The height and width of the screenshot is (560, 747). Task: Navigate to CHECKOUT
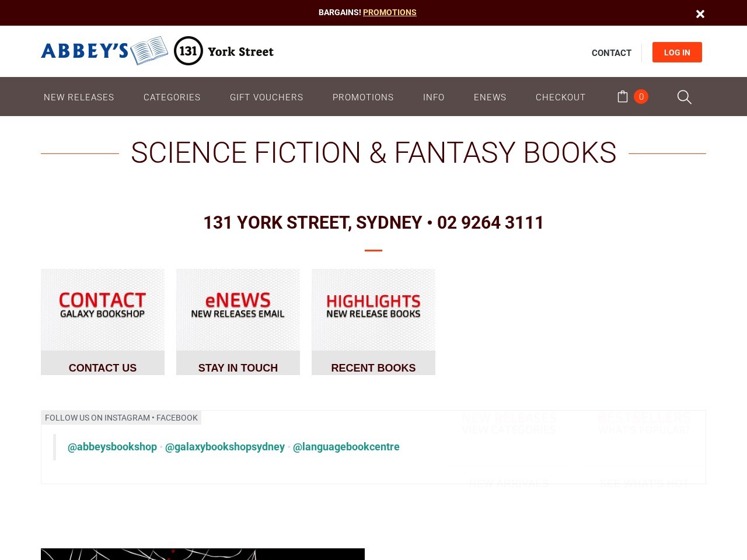point(560,97)
